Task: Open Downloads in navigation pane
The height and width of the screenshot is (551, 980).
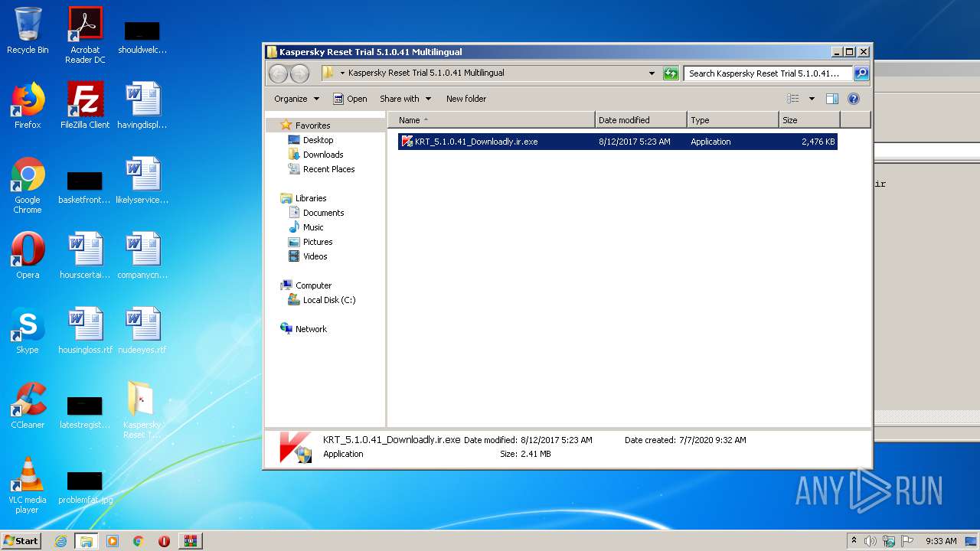Action: [x=315, y=155]
